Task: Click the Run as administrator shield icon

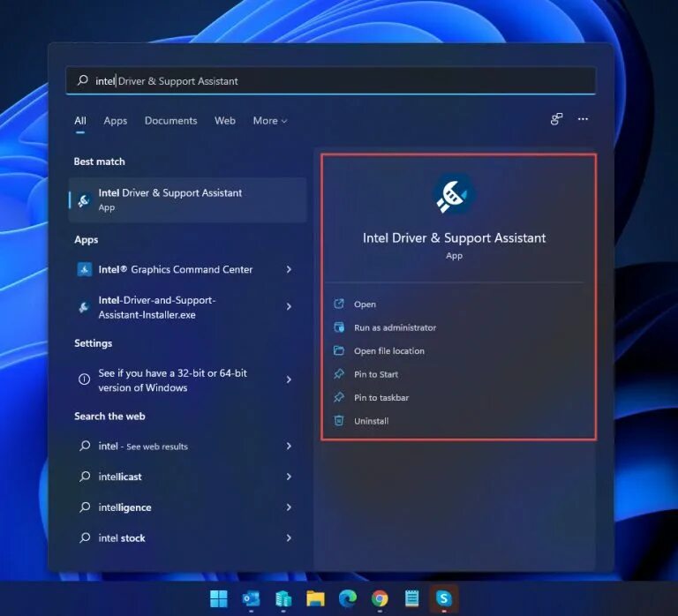Action: (x=339, y=327)
